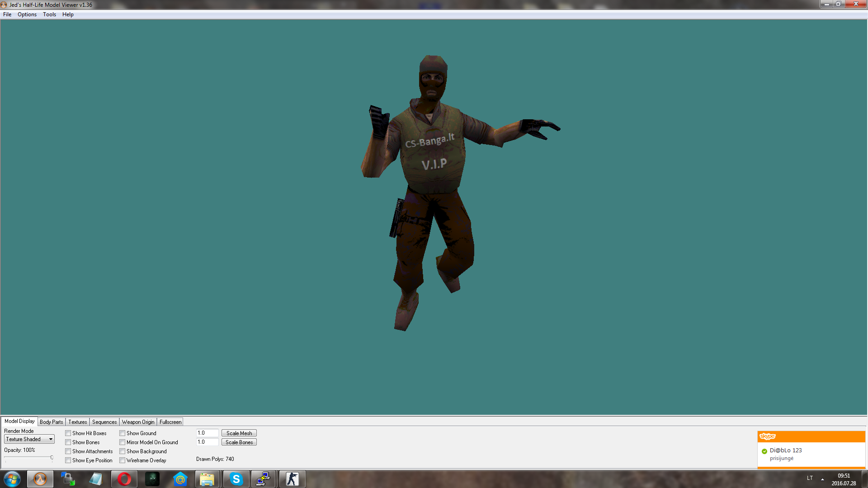Select the Model Display tab
The height and width of the screenshot is (488, 868).
click(19, 421)
